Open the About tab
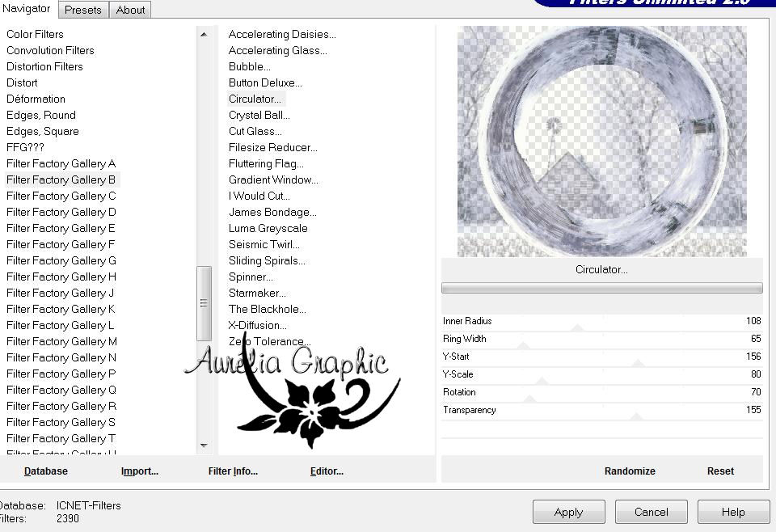 (x=130, y=10)
